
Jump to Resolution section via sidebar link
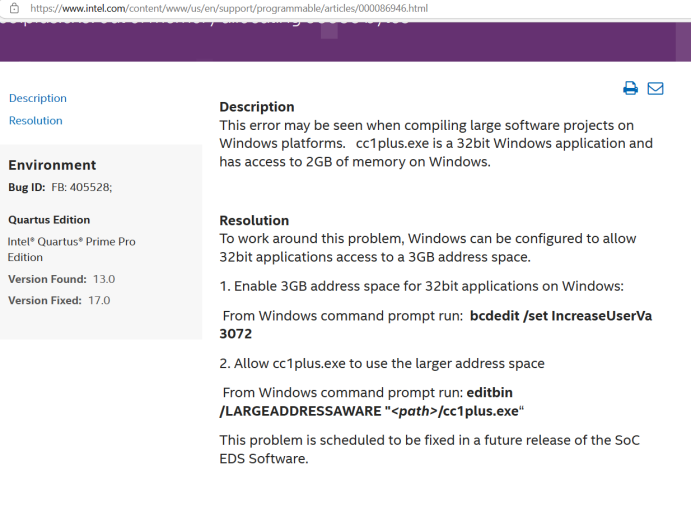coord(36,120)
